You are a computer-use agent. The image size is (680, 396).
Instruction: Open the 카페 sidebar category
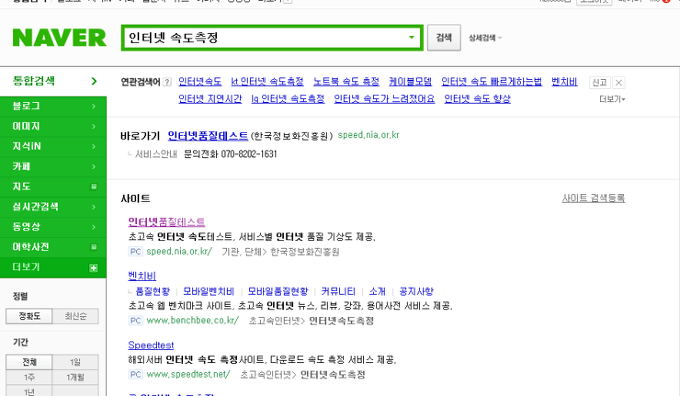coord(53,167)
